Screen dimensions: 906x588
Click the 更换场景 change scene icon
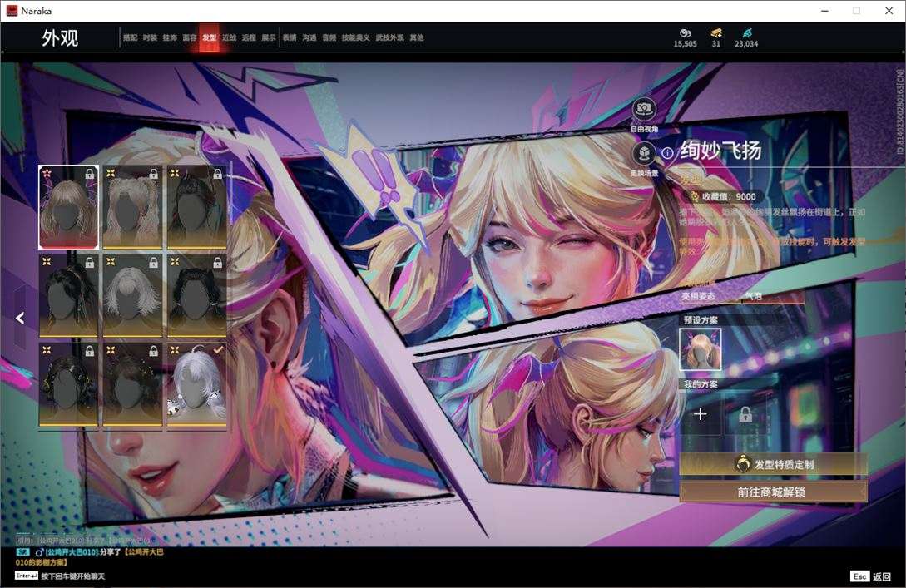click(644, 154)
